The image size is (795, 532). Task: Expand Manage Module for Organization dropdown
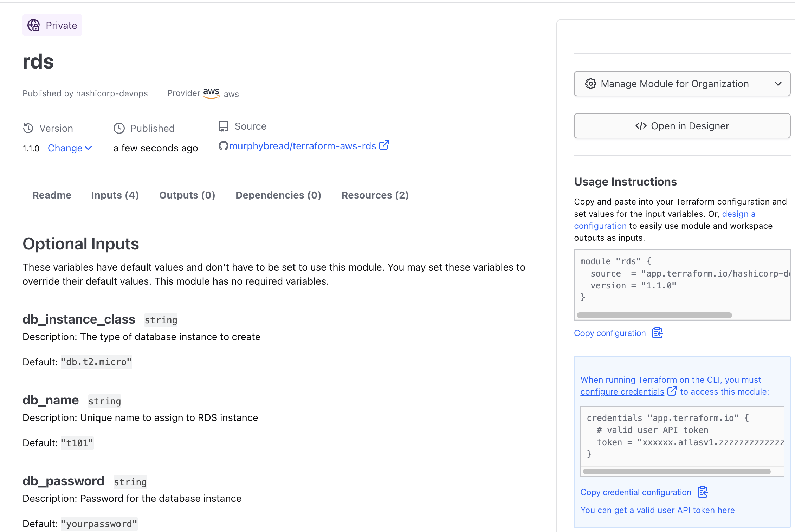pos(675,84)
